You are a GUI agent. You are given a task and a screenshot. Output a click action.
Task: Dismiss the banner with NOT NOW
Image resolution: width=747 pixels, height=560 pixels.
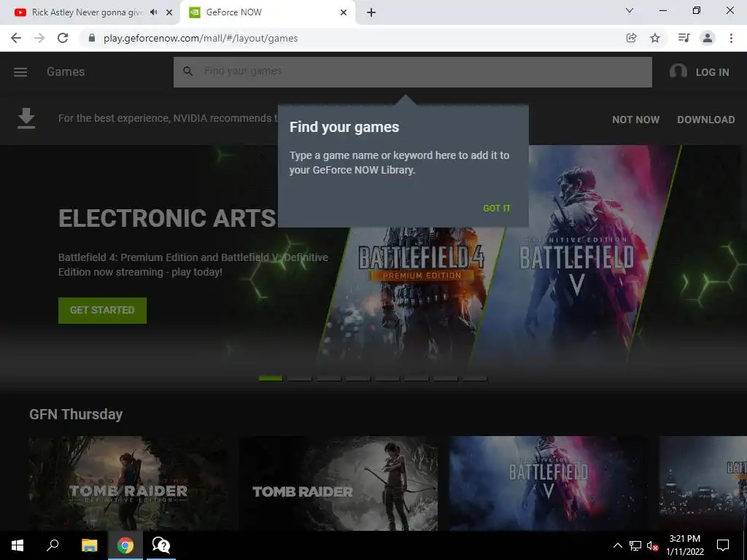(x=635, y=120)
